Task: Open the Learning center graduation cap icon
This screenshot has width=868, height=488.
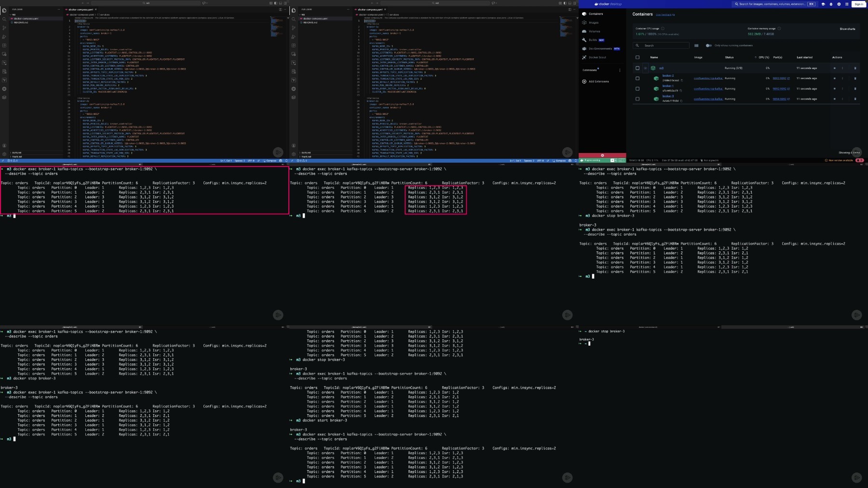Action: (x=823, y=4)
